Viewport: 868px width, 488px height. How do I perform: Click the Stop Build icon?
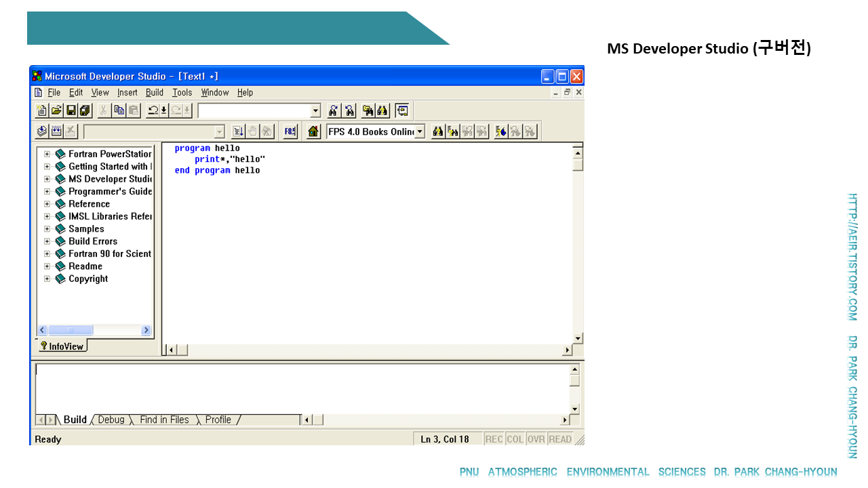(71, 131)
